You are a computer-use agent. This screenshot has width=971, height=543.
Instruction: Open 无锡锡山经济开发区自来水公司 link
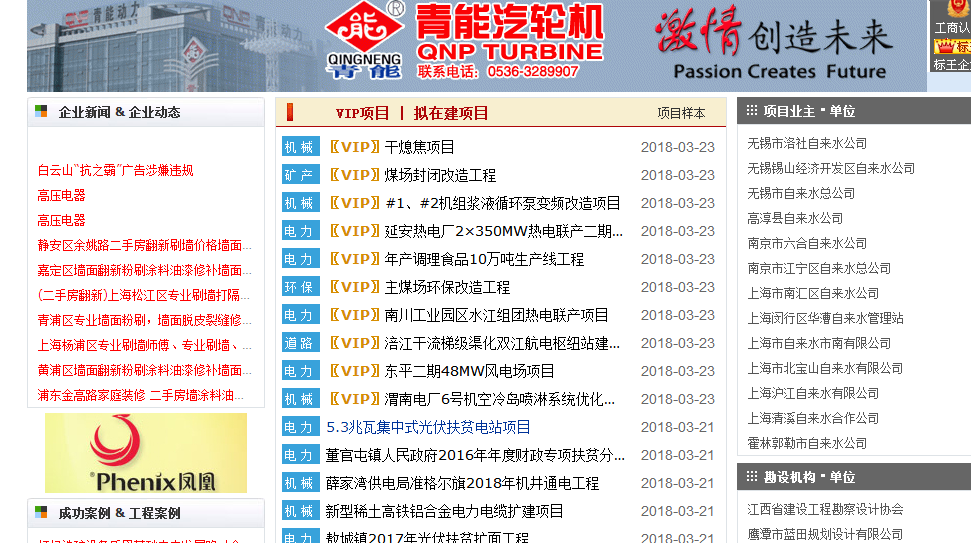pyautogui.click(x=831, y=168)
